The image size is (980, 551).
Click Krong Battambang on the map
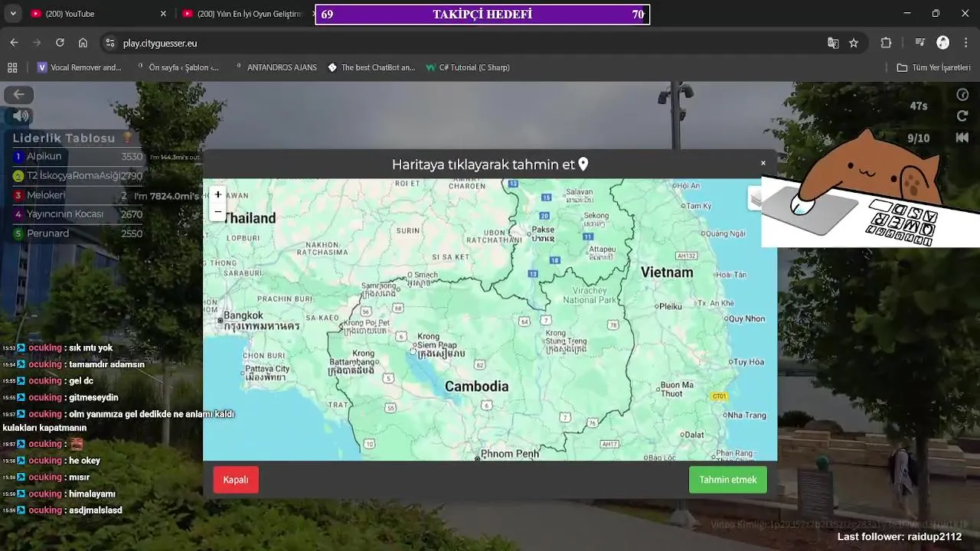[352, 357]
